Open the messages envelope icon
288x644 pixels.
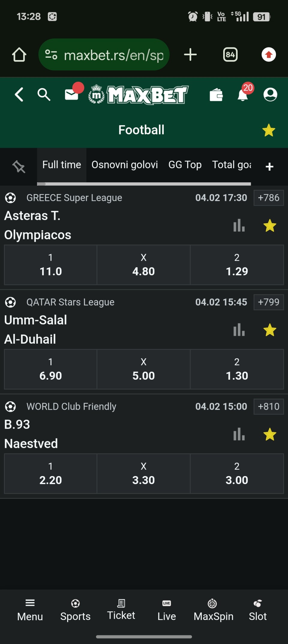pos(72,95)
